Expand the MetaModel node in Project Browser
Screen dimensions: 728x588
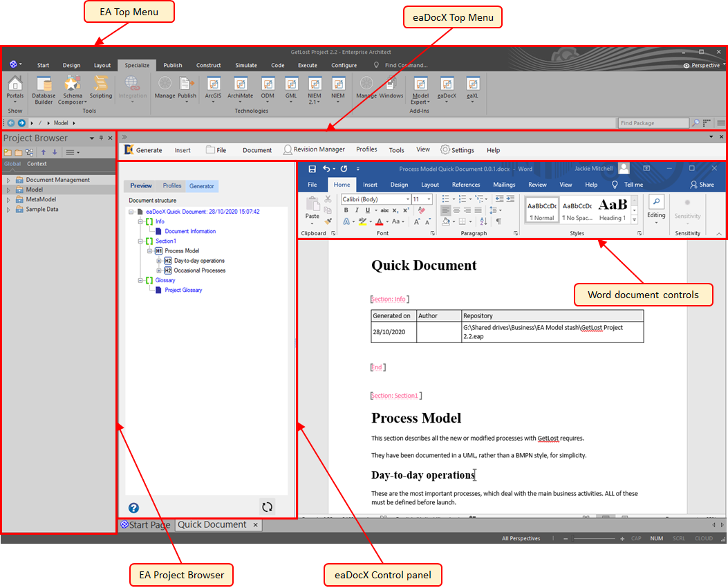[x=8, y=199]
